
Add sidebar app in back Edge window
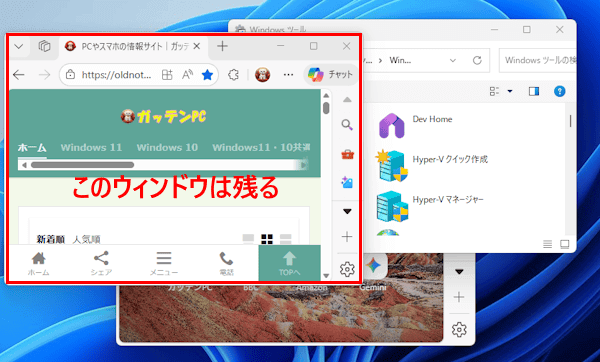(x=459, y=297)
